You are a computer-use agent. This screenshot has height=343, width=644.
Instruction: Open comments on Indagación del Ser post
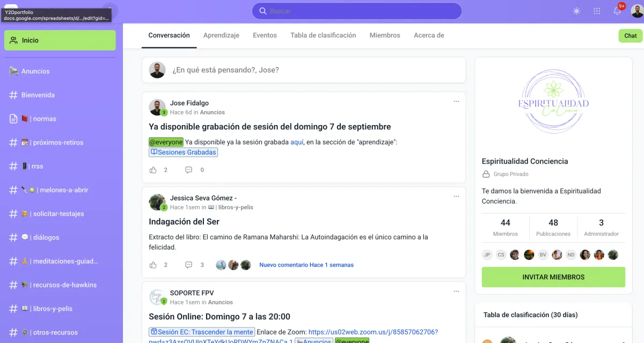click(188, 265)
